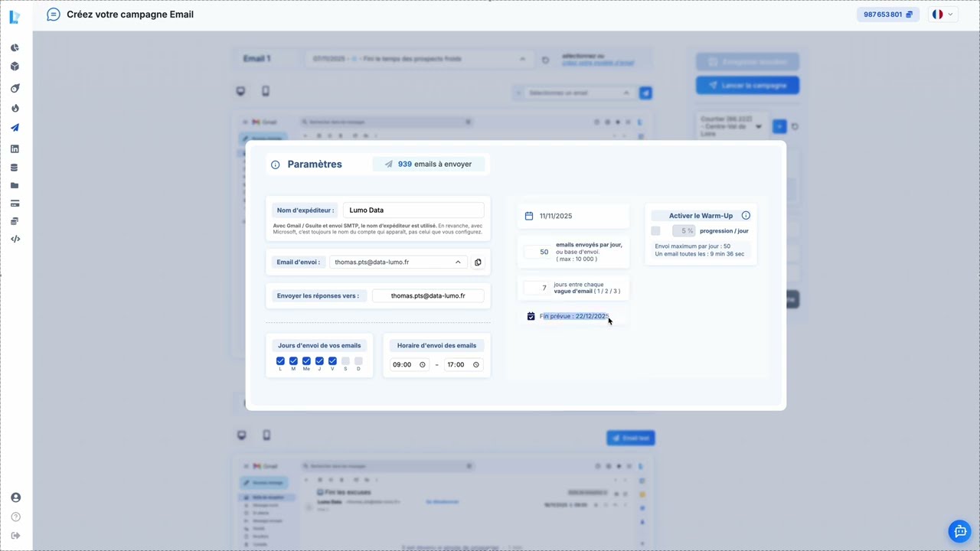Screen dimensions: 980x551
Task: Open the flame icon in the sidebar
Action: 15,108
